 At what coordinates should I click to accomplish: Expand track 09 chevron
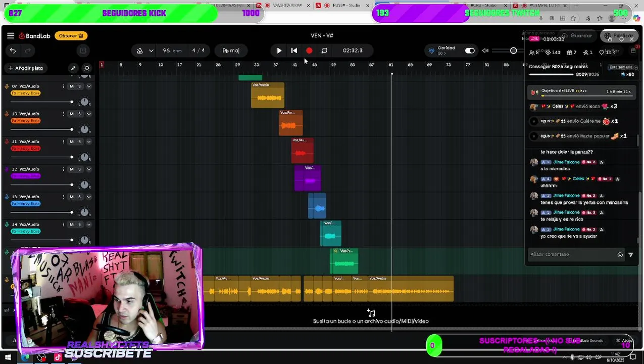88,86
